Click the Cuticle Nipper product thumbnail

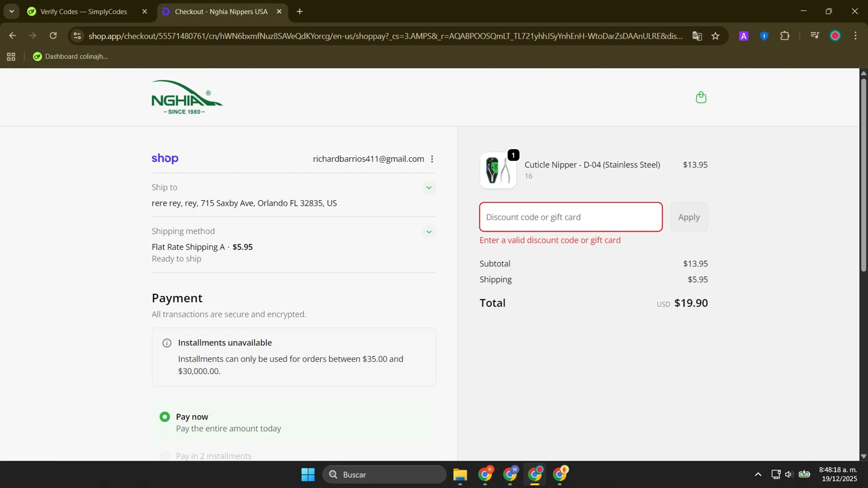498,171
